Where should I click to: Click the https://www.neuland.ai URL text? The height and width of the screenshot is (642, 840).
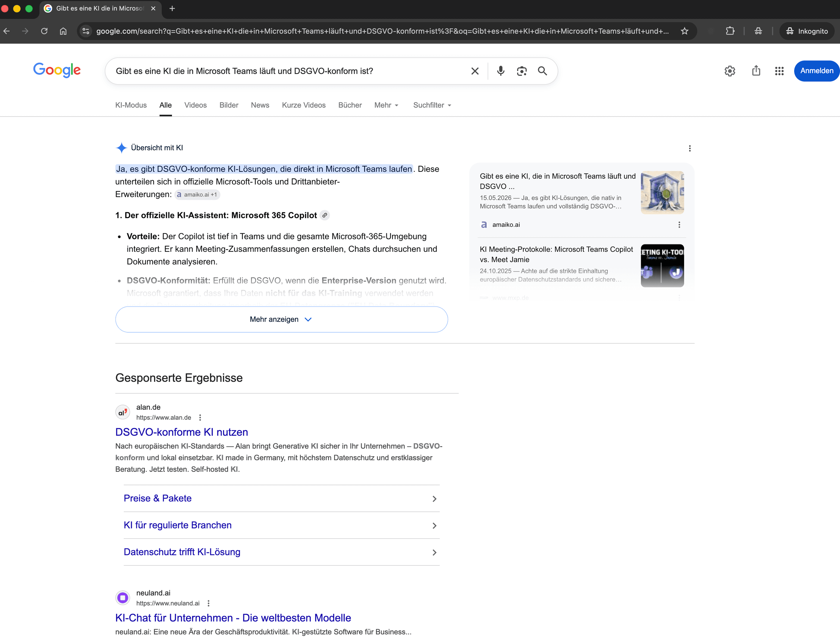pos(168,603)
